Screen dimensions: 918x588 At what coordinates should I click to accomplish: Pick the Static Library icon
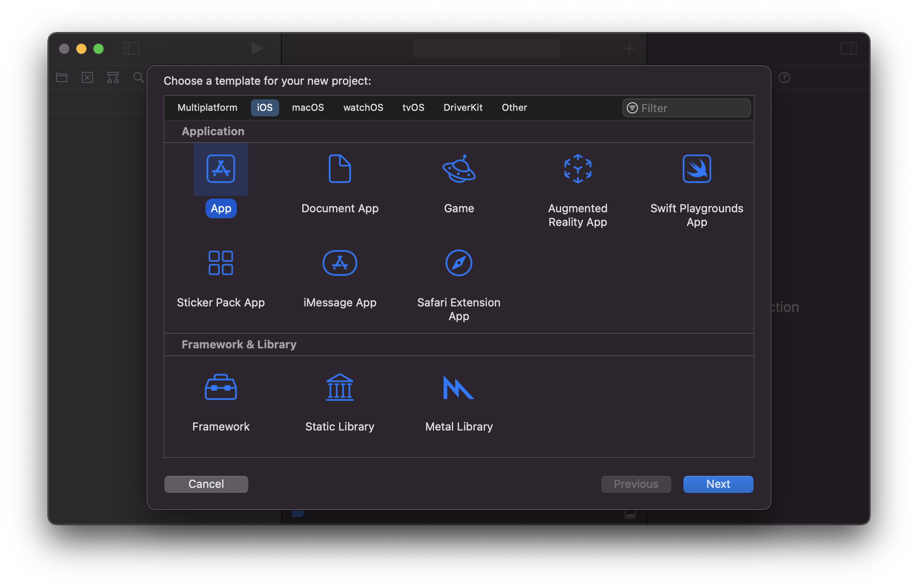click(x=340, y=387)
